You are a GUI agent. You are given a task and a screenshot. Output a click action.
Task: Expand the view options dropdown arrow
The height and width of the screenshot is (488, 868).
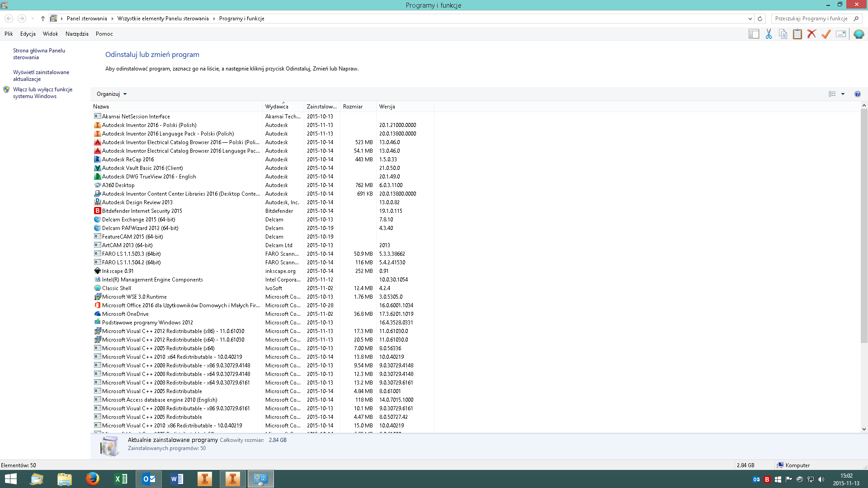click(843, 94)
